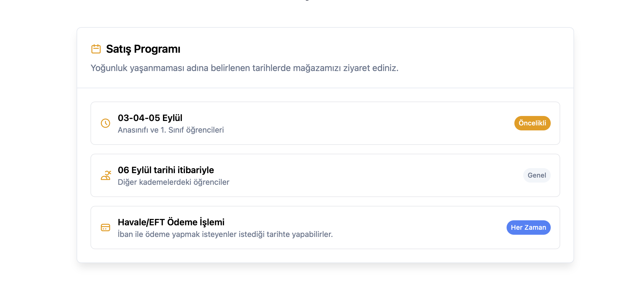Click the credit card icon for Havale/EFT

click(x=105, y=228)
